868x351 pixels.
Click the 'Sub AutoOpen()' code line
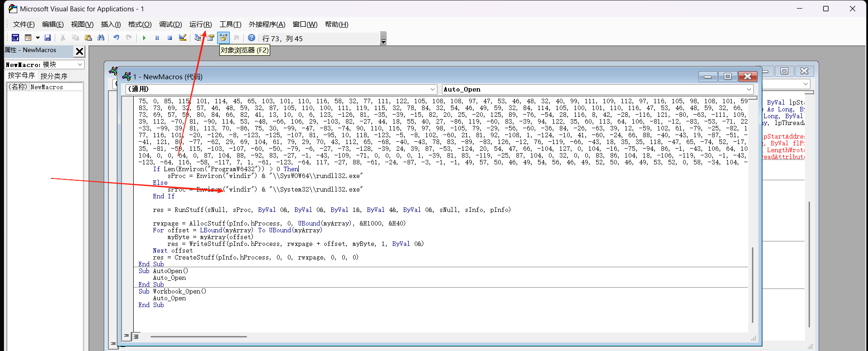click(x=163, y=271)
